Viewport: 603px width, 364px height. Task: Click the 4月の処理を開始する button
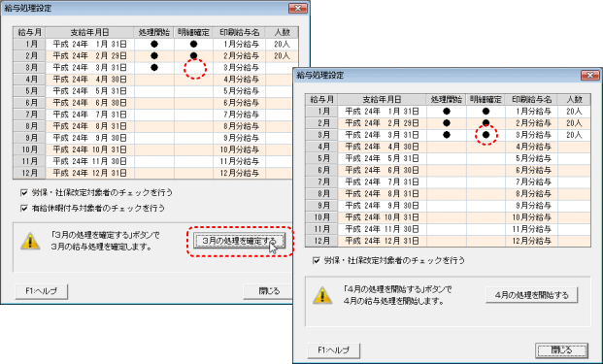coord(531,295)
